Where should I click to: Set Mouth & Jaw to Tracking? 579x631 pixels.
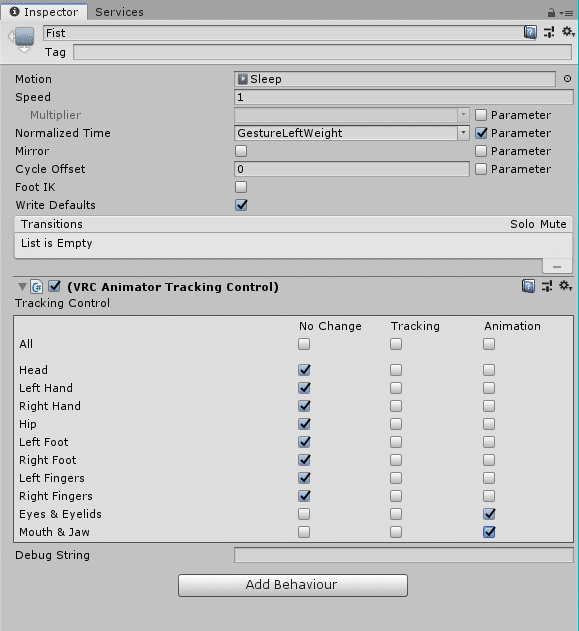coord(396,532)
